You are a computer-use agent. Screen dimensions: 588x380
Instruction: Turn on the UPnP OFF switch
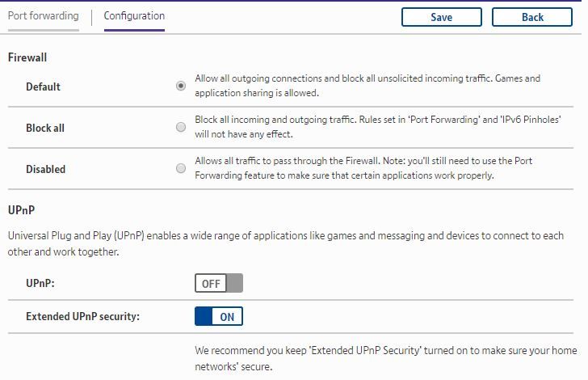(218, 283)
